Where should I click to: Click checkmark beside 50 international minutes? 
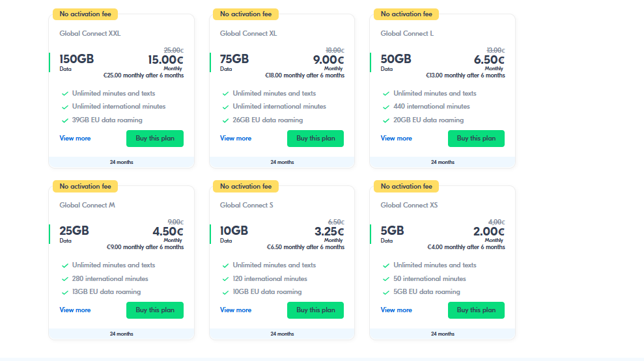(x=386, y=279)
